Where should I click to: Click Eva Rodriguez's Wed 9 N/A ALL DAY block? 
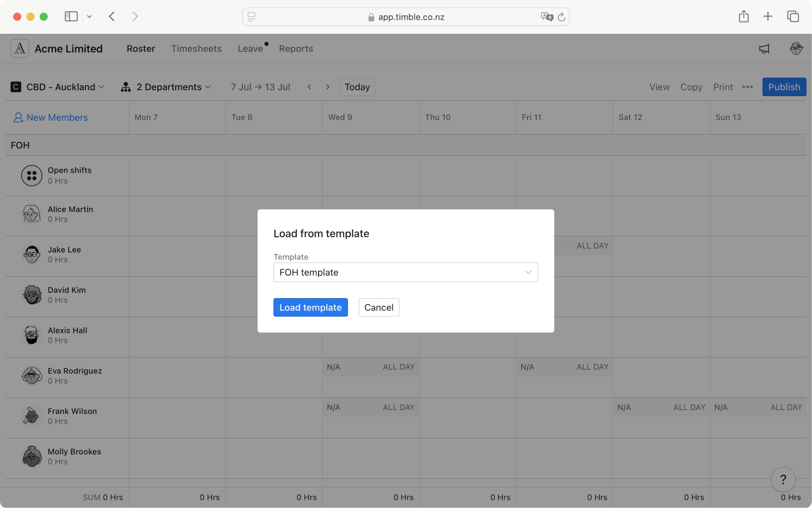click(370, 367)
